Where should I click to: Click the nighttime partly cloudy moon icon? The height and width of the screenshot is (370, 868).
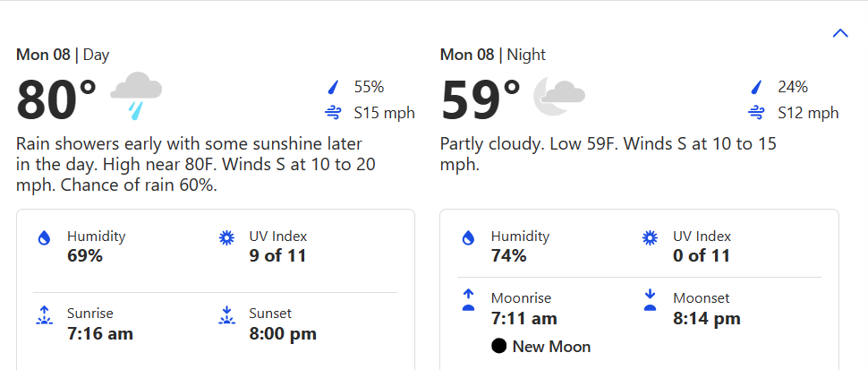559,95
